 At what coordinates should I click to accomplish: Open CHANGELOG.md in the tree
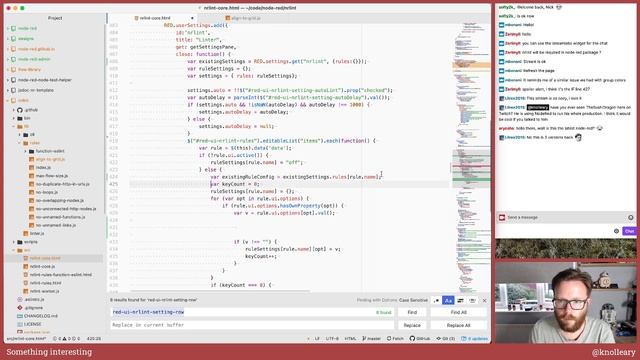[41, 316]
